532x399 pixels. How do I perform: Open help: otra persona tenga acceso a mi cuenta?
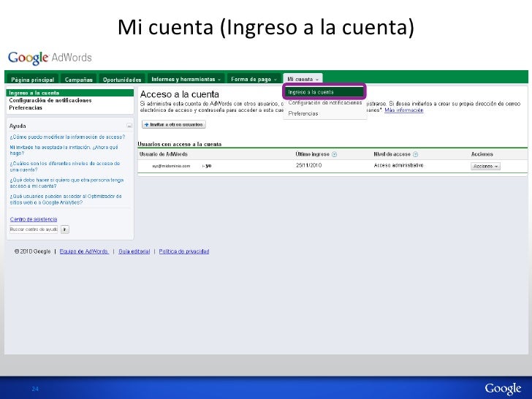[66, 183]
